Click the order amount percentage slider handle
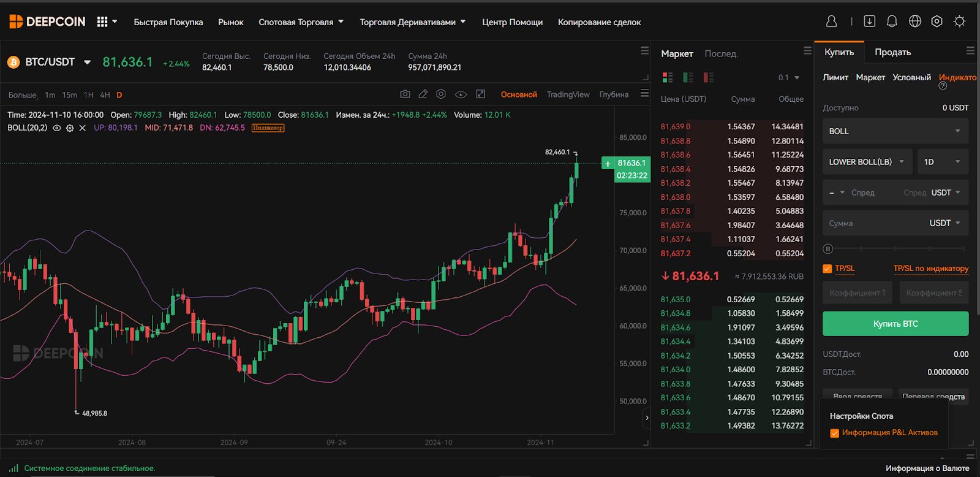980x477 pixels. (x=828, y=249)
